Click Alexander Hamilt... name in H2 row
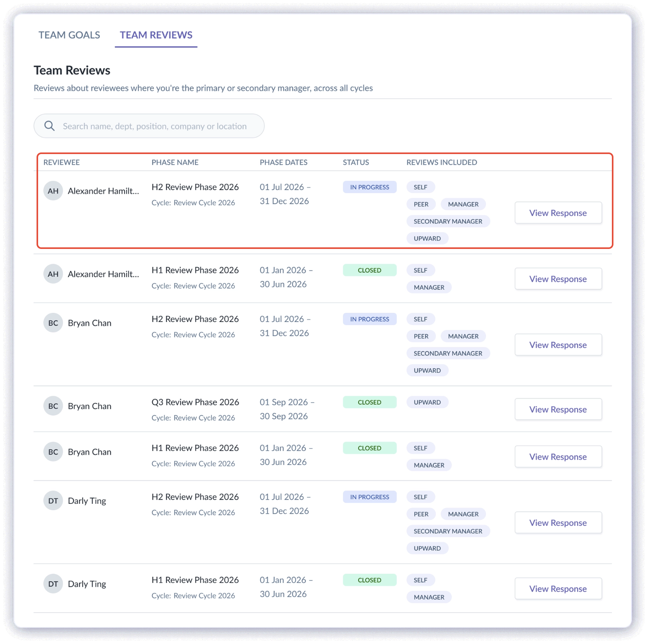Screen dimensions: 648x644 pyautogui.click(x=104, y=191)
